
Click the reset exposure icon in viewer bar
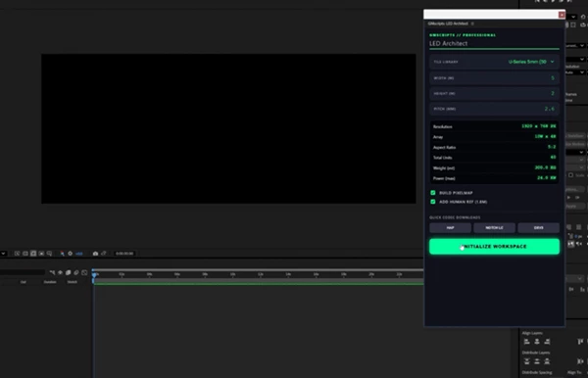[x=70, y=254]
